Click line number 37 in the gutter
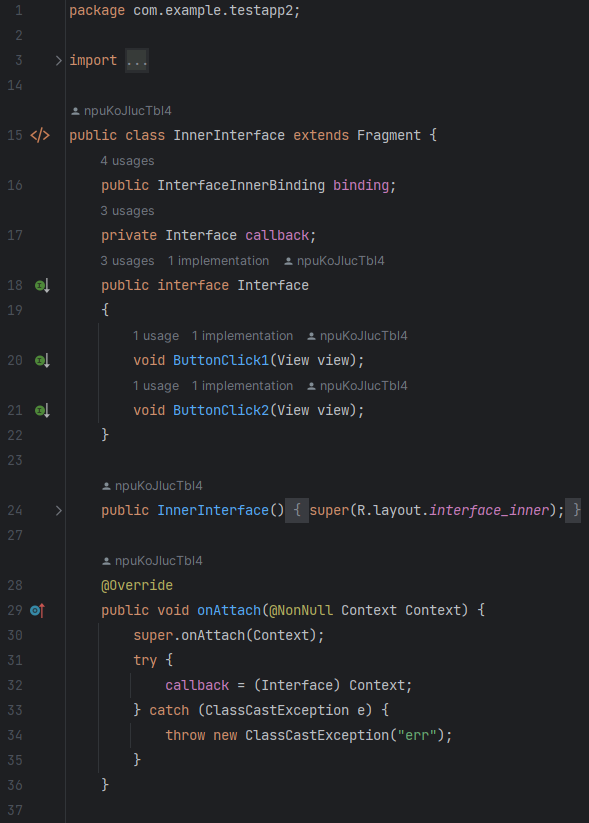Image resolution: width=589 pixels, height=823 pixels. [15, 810]
